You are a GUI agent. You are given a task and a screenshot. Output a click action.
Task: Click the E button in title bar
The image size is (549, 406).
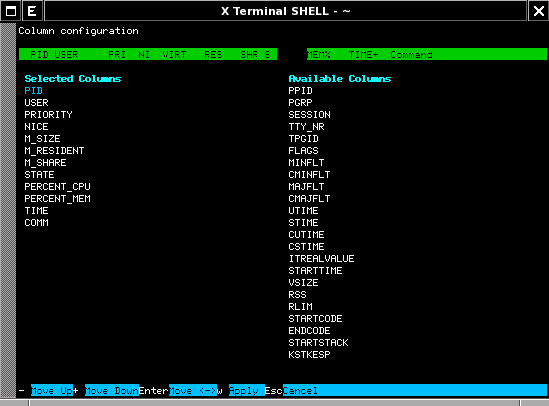click(32, 11)
